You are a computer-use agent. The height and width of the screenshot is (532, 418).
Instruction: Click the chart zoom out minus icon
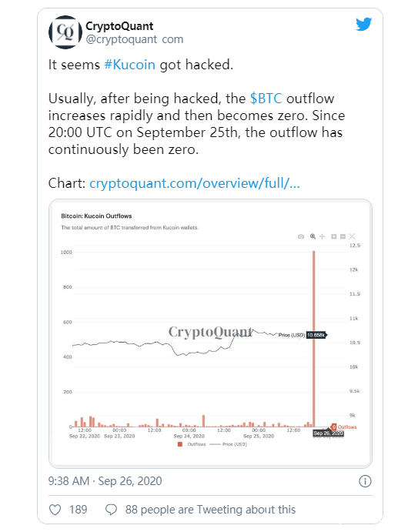coord(343,236)
